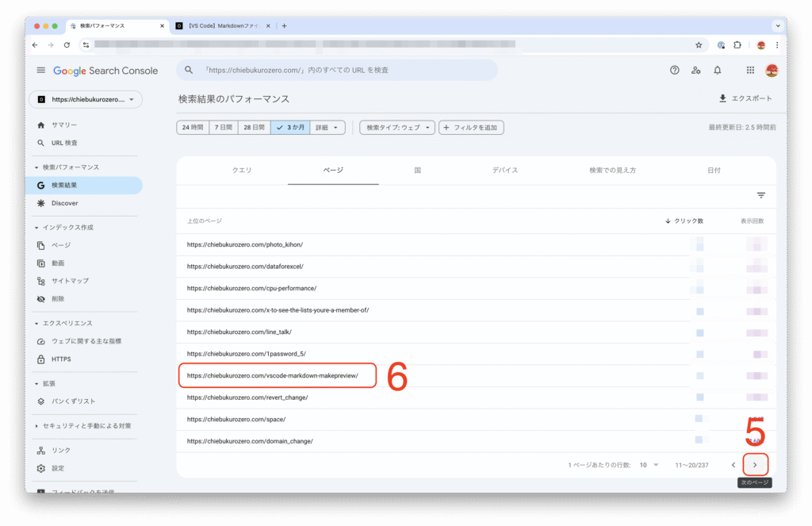Switch to the VS Code Markdown browser tab
Screen dimensions: 812x526
click(224, 25)
